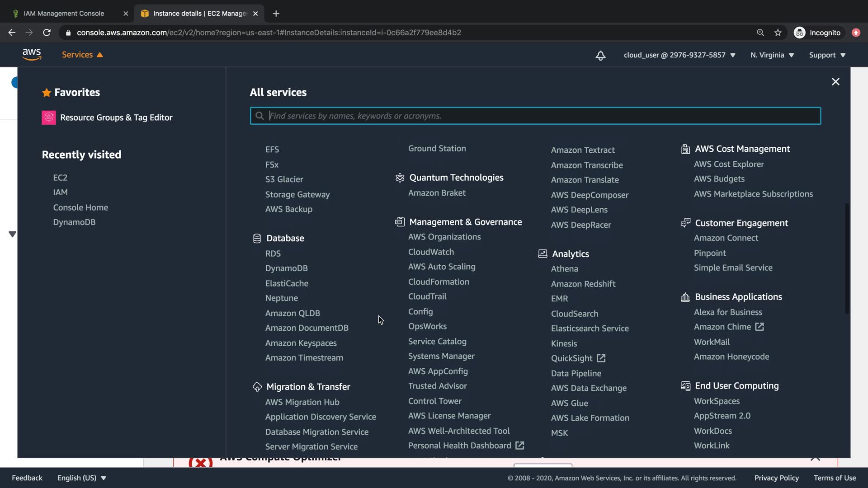
Task: Click the Quantum Technologies category icon
Action: point(400,178)
